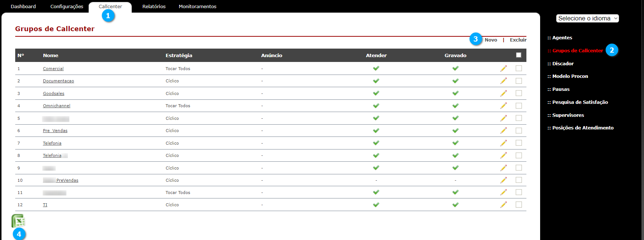Click the Gravado checkmark for TI
This screenshot has width=644, height=240.
[x=456, y=205]
